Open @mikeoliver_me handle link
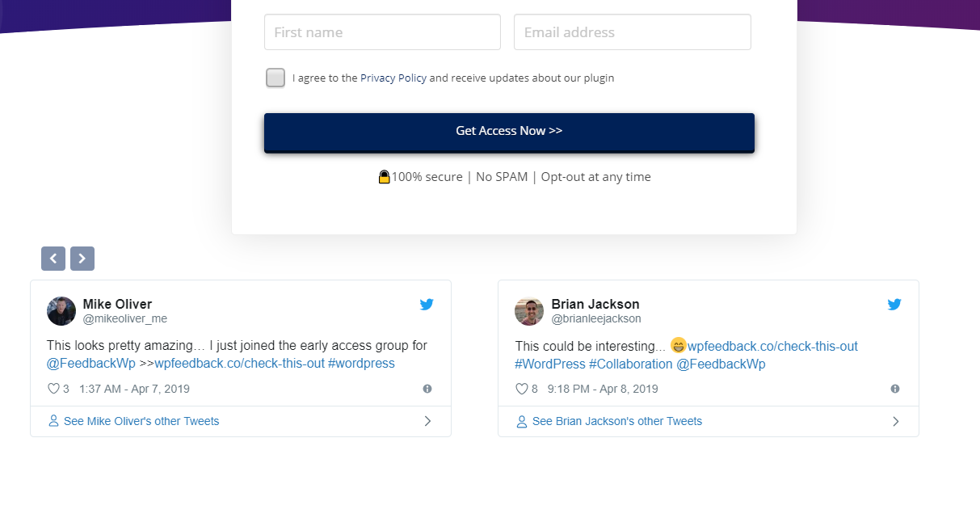This screenshot has width=980, height=518. tap(125, 318)
